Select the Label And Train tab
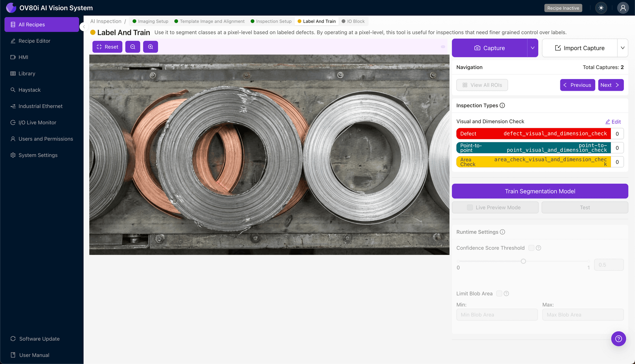The image size is (635, 364). [x=317, y=21]
